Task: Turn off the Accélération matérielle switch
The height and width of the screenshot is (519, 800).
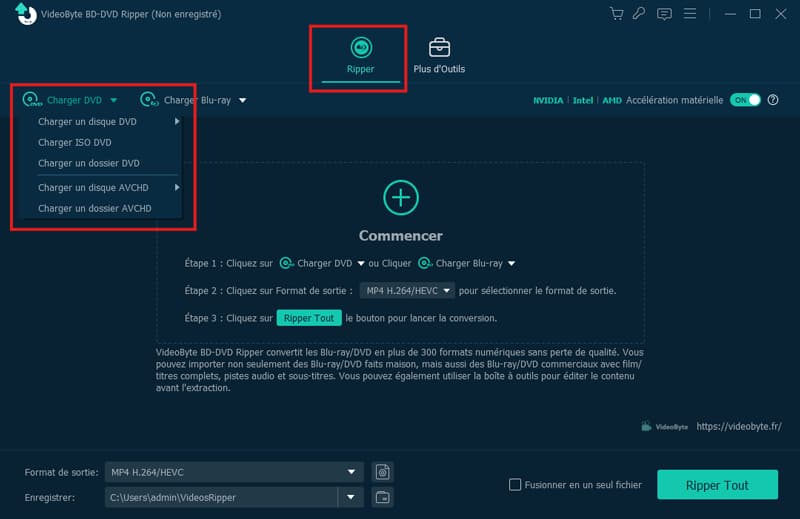Action: click(x=745, y=100)
